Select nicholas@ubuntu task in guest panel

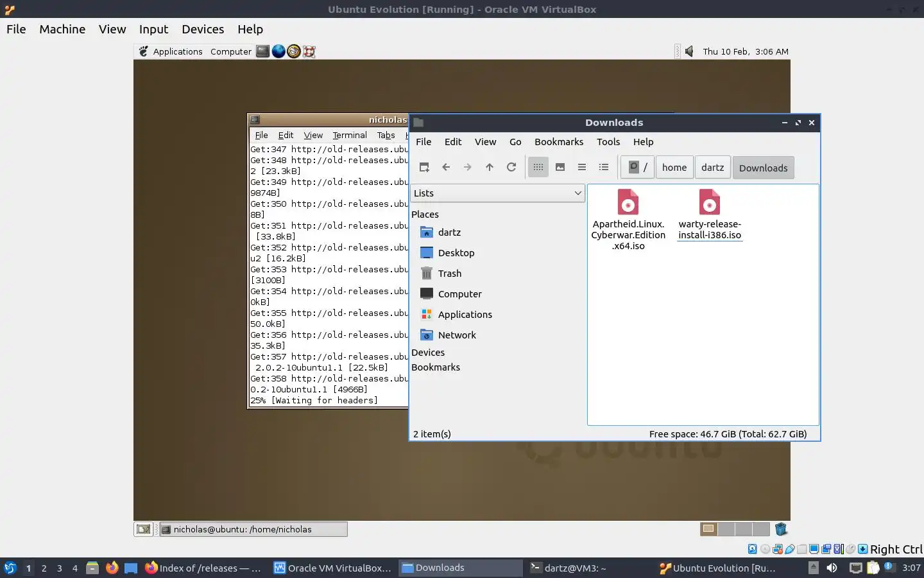click(253, 529)
